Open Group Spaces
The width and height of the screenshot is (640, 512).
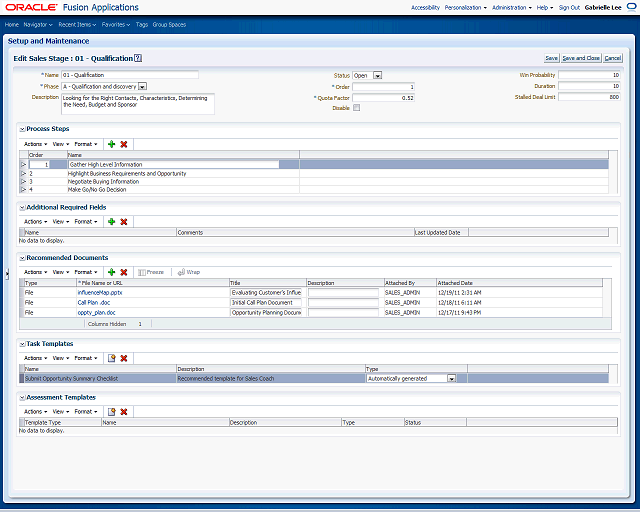[x=169, y=24]
